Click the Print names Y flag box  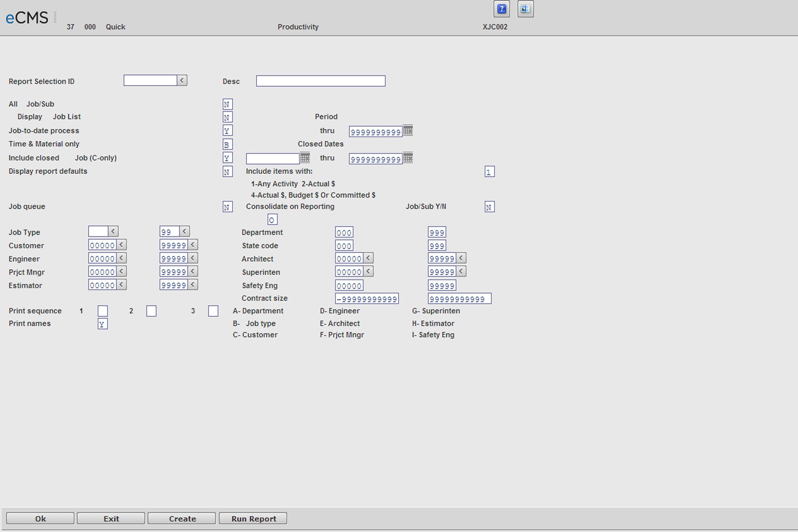[x=102, y=324]
